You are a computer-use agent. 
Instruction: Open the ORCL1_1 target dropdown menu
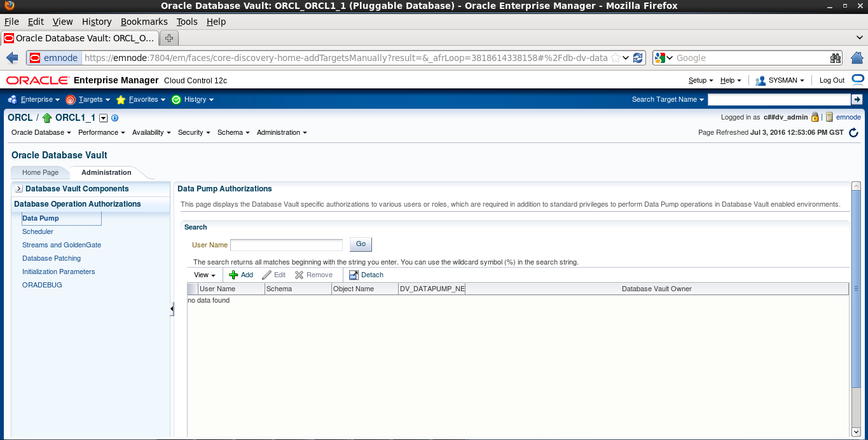(x=104, y=118)
